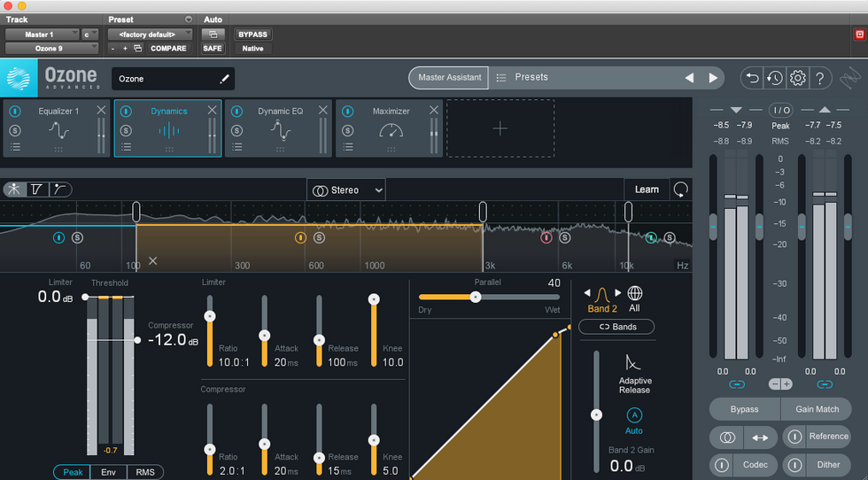868x480 pixels.
Task: Switch detection to Env mode
Action: (108, 472)
